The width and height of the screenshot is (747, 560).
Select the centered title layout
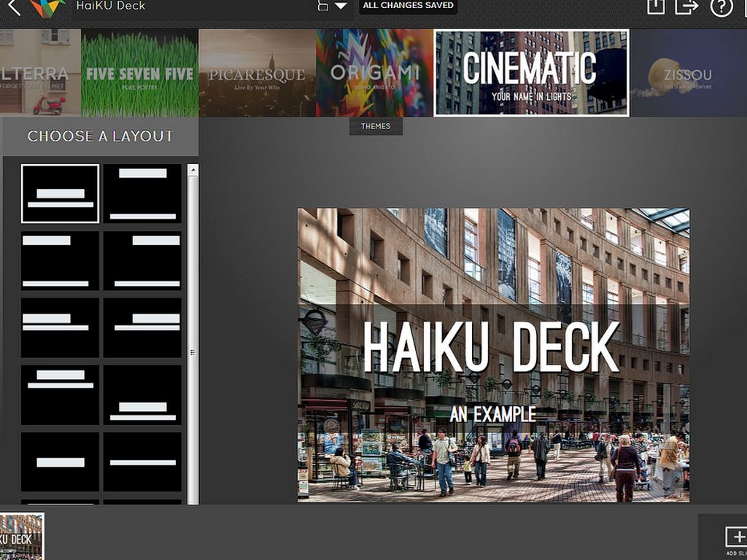61,192
